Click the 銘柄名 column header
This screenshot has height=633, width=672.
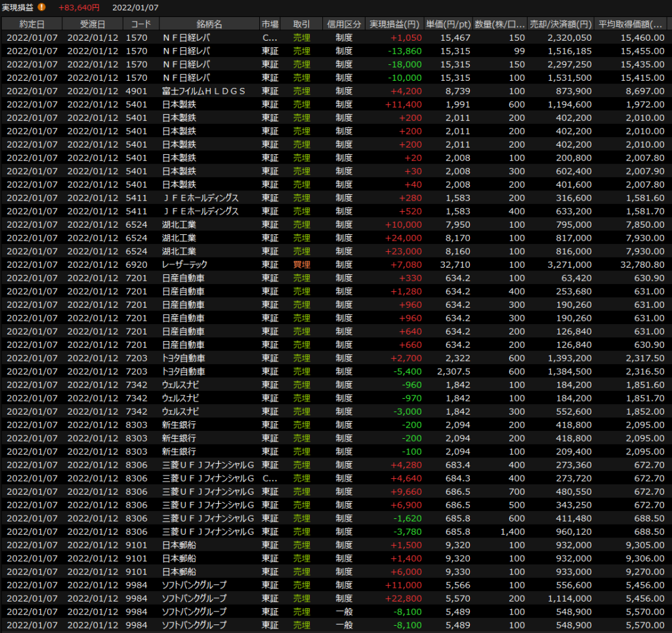point(209,24)
